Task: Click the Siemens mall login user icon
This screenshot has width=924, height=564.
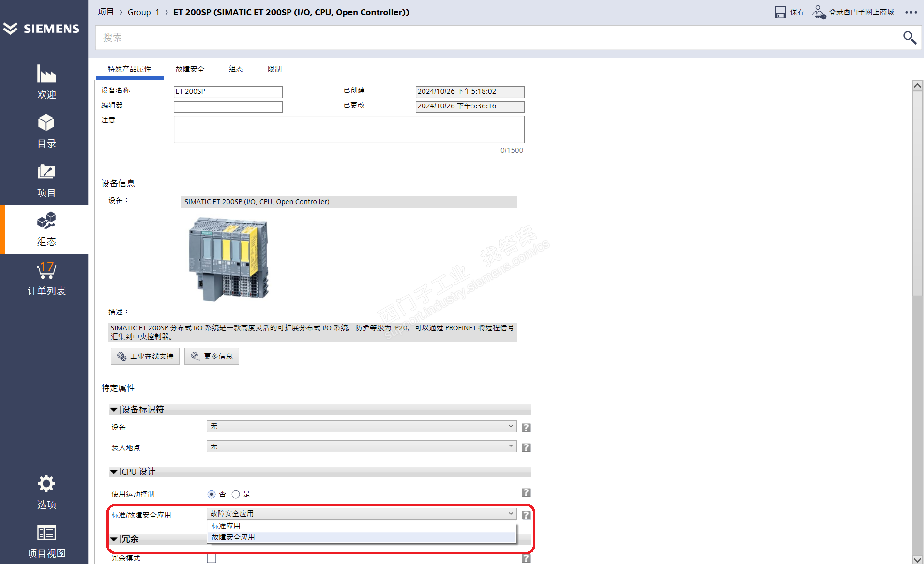Action: pos(818,12)
